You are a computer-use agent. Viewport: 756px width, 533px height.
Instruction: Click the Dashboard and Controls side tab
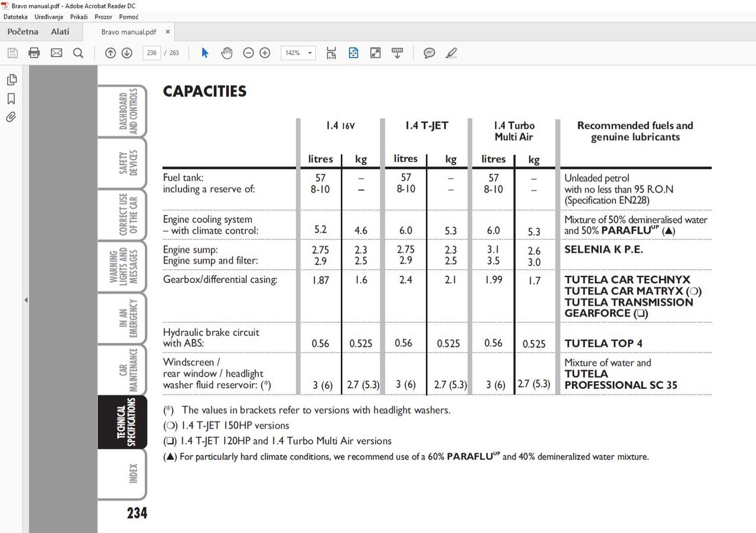(x=122, y=111)
